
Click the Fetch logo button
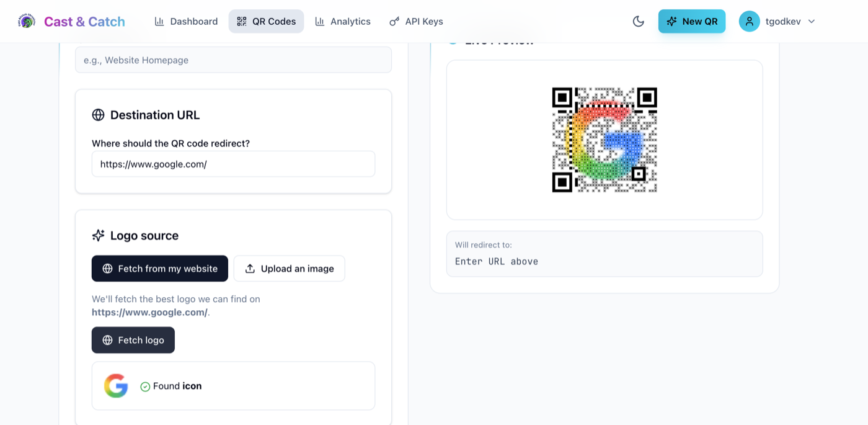(133, 340)
